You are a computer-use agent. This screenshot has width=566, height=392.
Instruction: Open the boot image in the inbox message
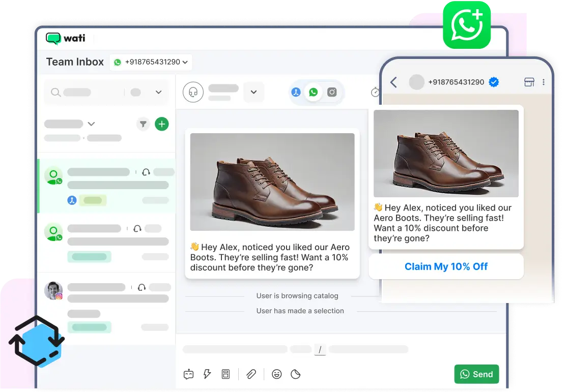272,182
